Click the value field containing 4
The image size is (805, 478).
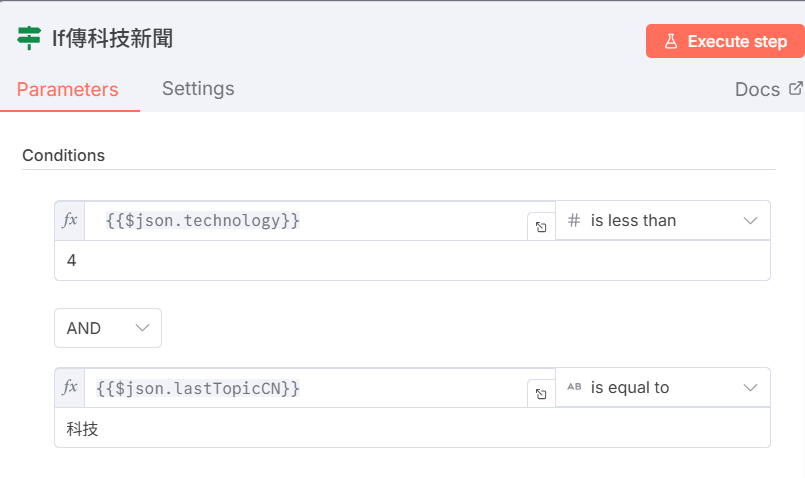[412, 260]
